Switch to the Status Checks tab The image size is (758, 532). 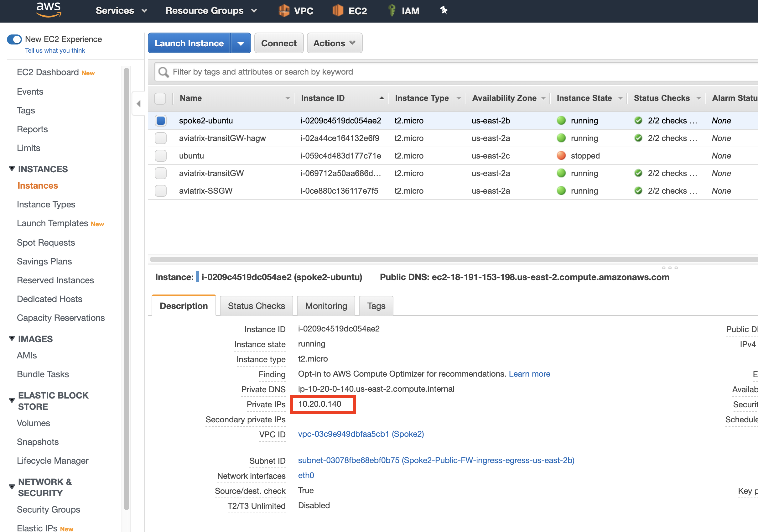pos(256,306)
